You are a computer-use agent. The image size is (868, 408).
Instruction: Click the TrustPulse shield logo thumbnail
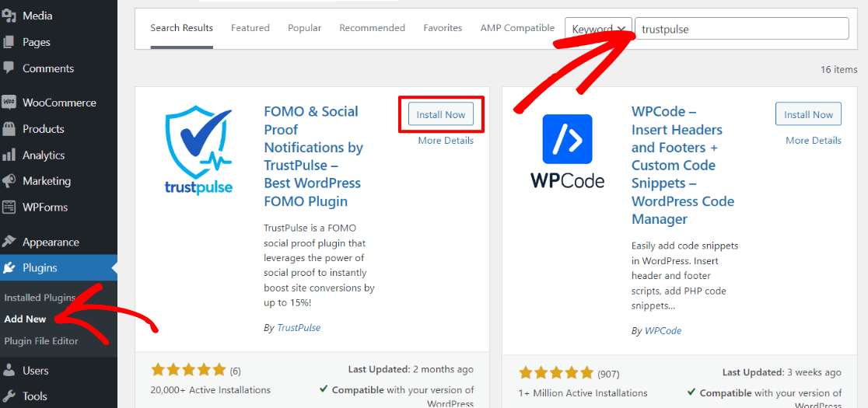(x=199, y=149)
